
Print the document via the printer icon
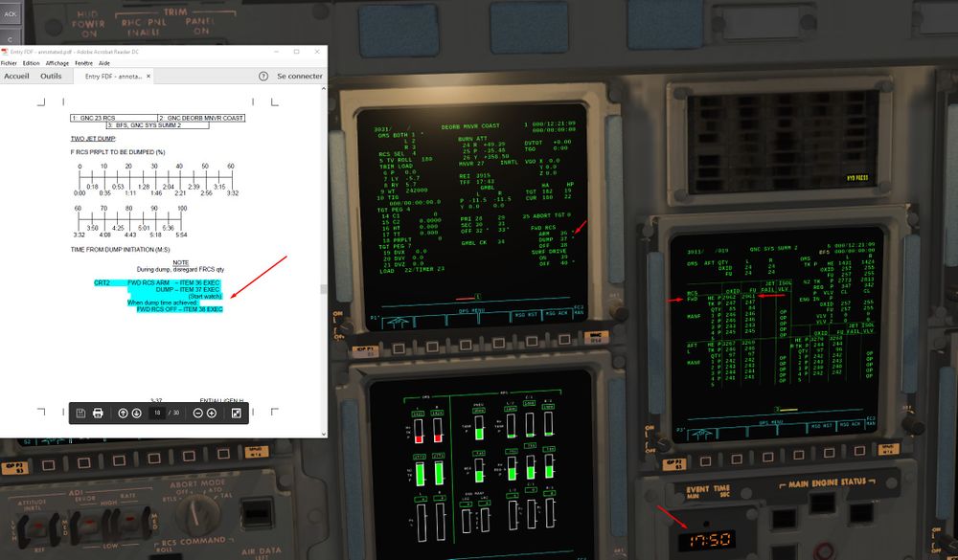(x=98, y=414)
